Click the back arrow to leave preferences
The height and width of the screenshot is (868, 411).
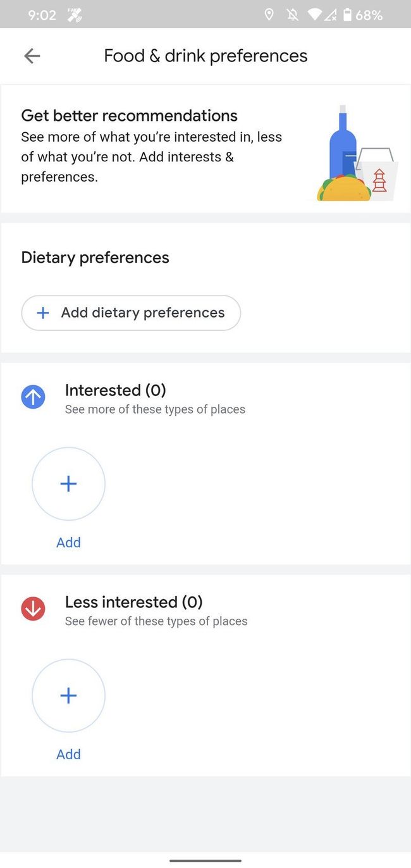(32, 56)
